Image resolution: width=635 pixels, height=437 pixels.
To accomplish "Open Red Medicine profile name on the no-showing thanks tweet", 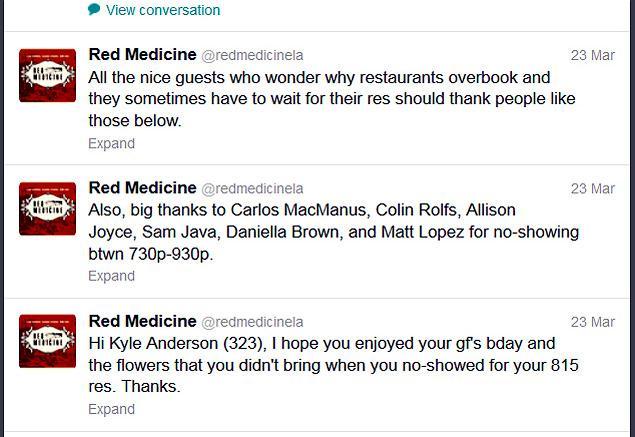I will click(x=142, y=188).
